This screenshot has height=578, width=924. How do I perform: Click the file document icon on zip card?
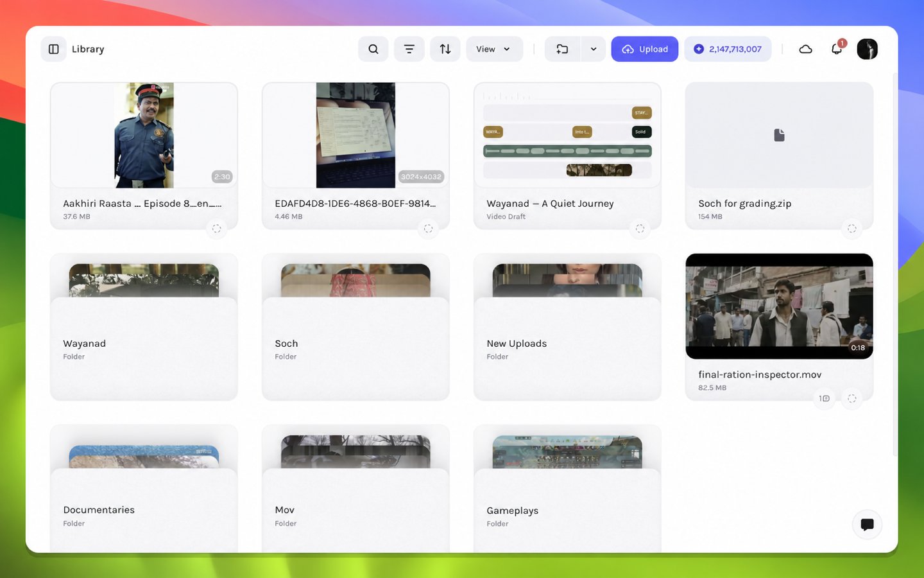tap(779, 135)
